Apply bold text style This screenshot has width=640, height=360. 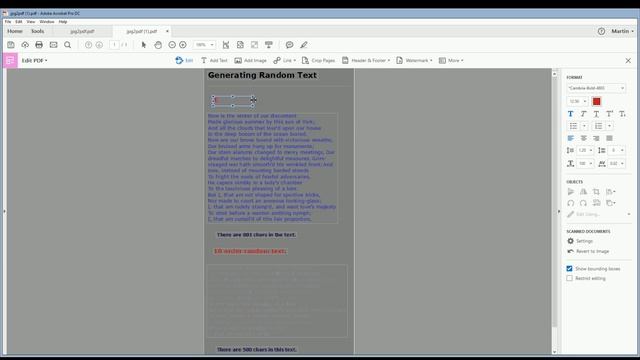[x=571, y=114]
